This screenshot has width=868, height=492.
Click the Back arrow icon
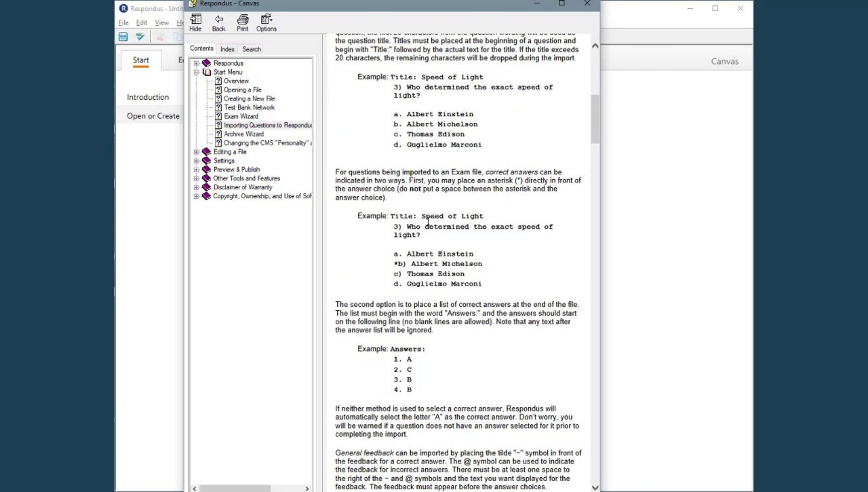(x=218, y=22)
